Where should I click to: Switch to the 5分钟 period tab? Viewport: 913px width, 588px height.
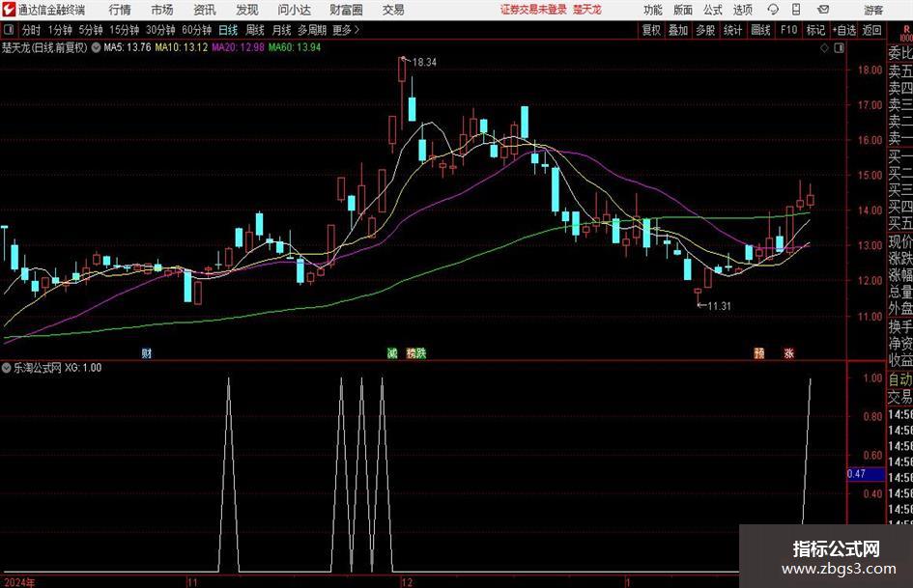91,30
